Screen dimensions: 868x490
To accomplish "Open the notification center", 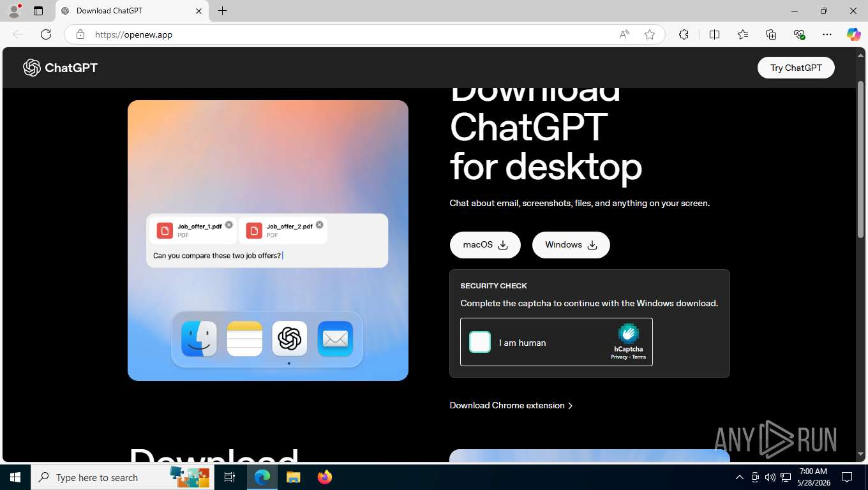I will point(847,477).
